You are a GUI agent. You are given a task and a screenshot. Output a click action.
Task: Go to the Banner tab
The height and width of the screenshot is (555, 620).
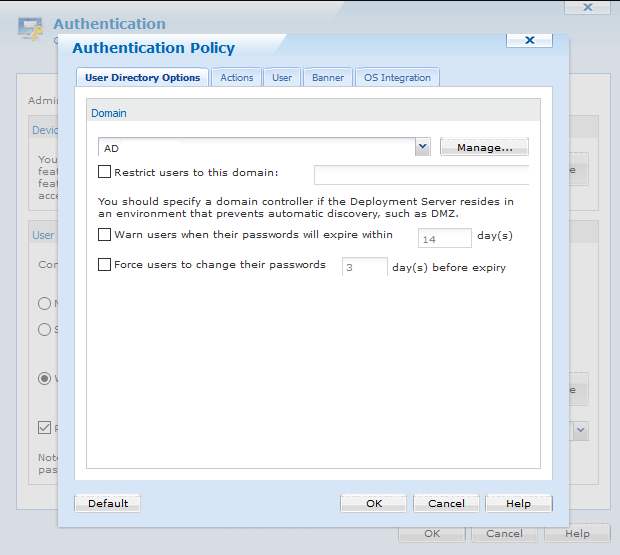coord(328,77)
